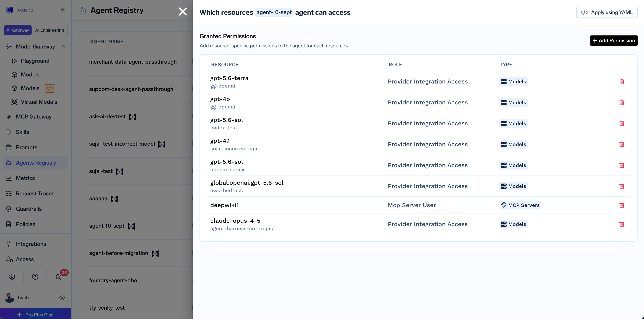
Task: Open the Policies page
Action: click(x=26, y=224)
